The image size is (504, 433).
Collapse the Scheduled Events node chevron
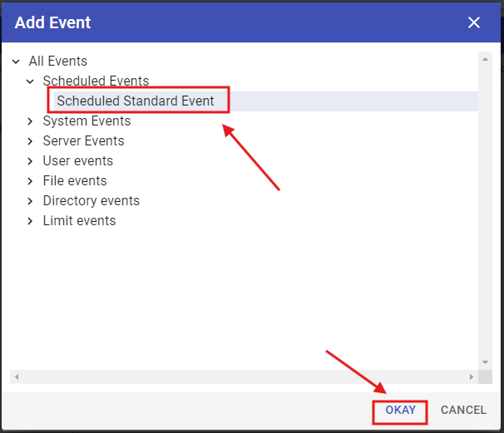31,81
